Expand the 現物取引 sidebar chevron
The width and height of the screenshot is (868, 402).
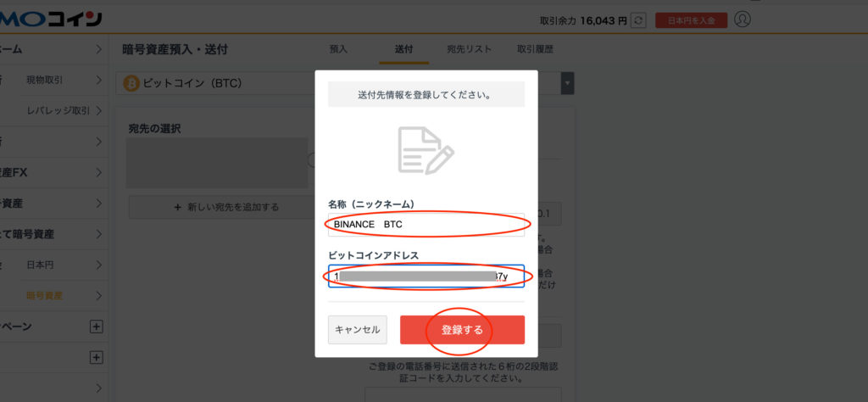(x=98, y=81)
